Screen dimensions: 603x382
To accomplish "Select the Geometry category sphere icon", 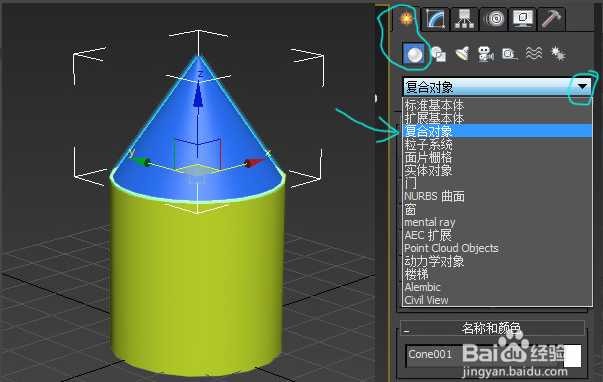I will [x=414, y=54].
